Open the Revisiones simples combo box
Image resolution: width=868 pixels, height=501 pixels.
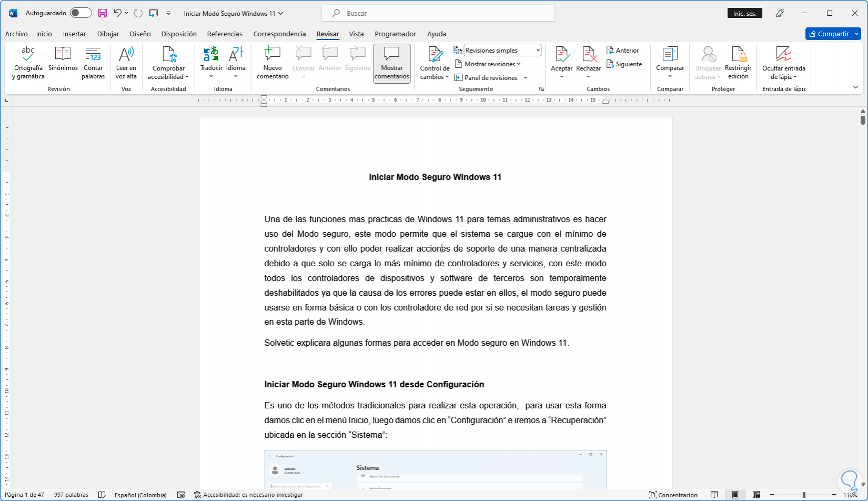point(502,51)
